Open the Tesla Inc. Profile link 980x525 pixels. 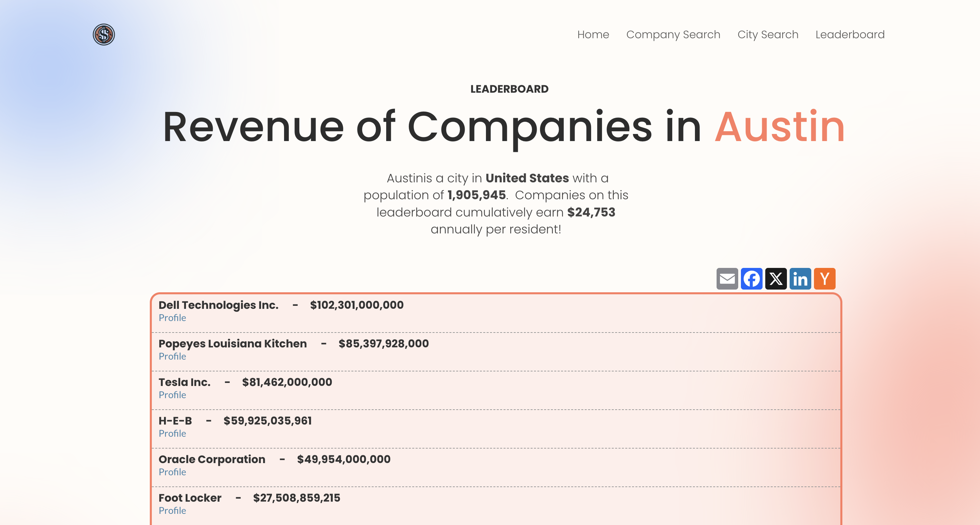[172, 395]
